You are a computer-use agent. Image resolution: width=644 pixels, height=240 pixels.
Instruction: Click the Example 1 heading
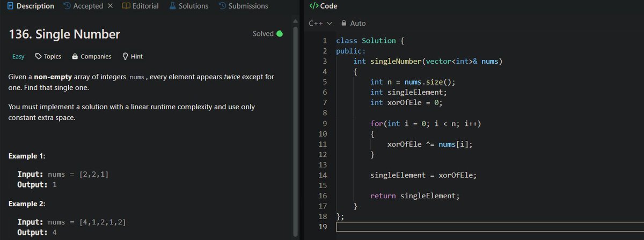27,156
